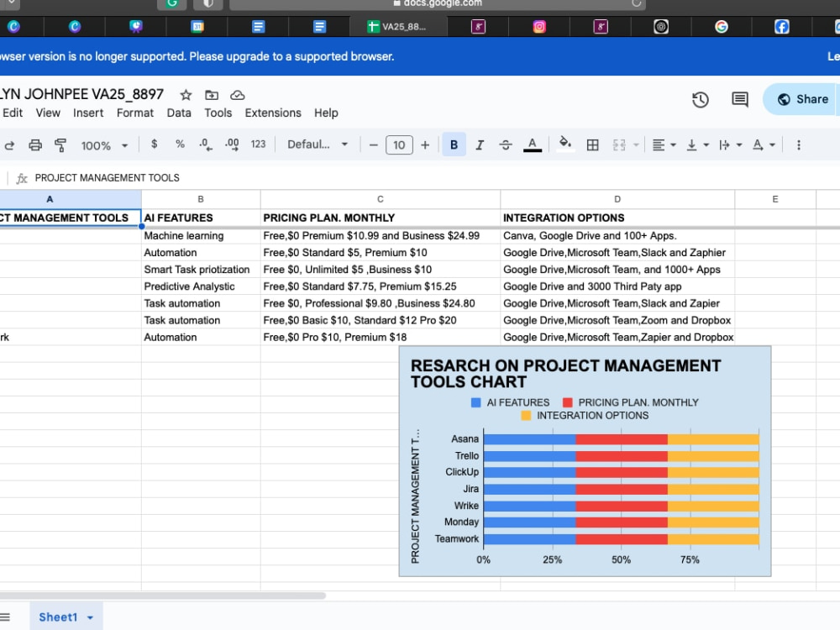Expand merge cells dropdown arrow
Viewport: 840px width, 630px height.
pyautogui.click(x=636, y=145)
